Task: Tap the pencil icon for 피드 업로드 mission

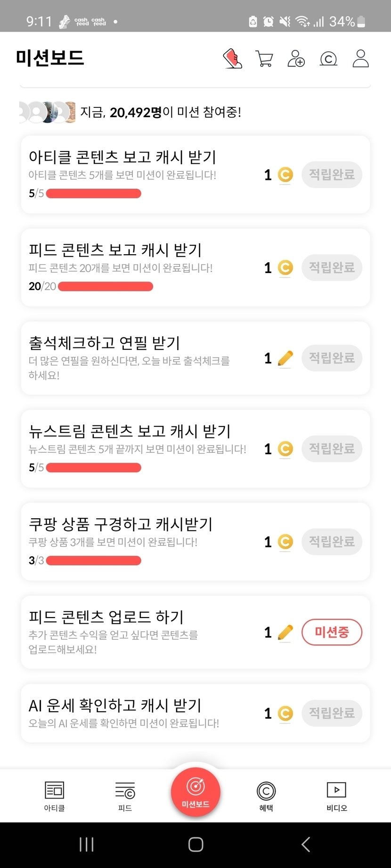Action: pyautogui.click(x=285, y=633)
